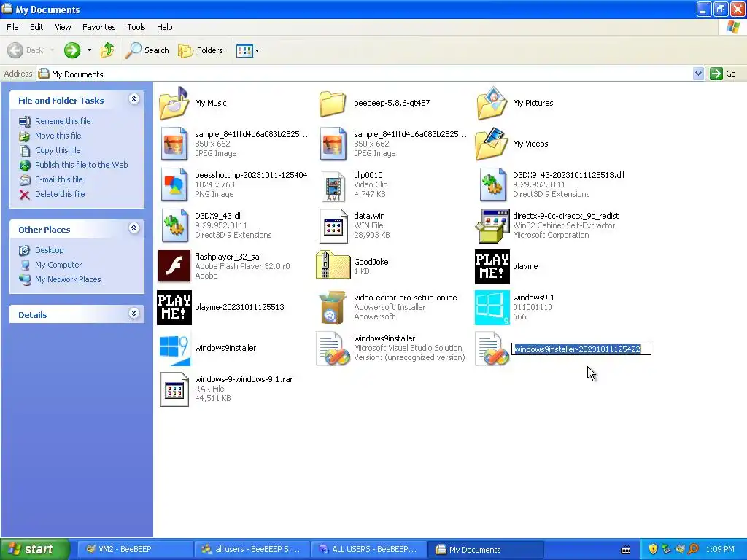Click Move this file link
747x560 pixels.
point(58,136)
